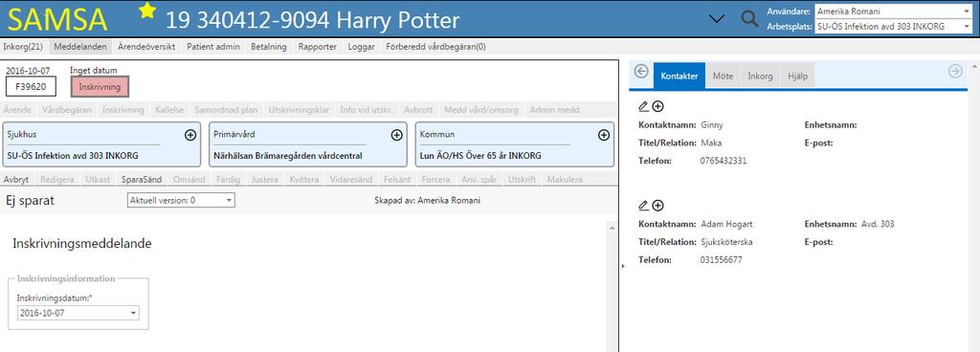
Task: Open Betalning menu
Action: click(269, 46)
